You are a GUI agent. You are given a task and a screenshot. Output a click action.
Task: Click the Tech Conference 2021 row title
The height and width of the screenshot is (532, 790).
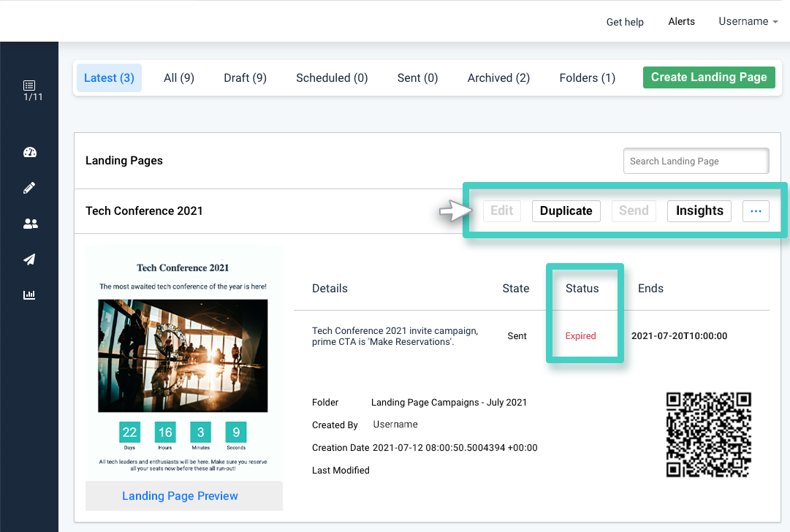click(x=144, y=211)
